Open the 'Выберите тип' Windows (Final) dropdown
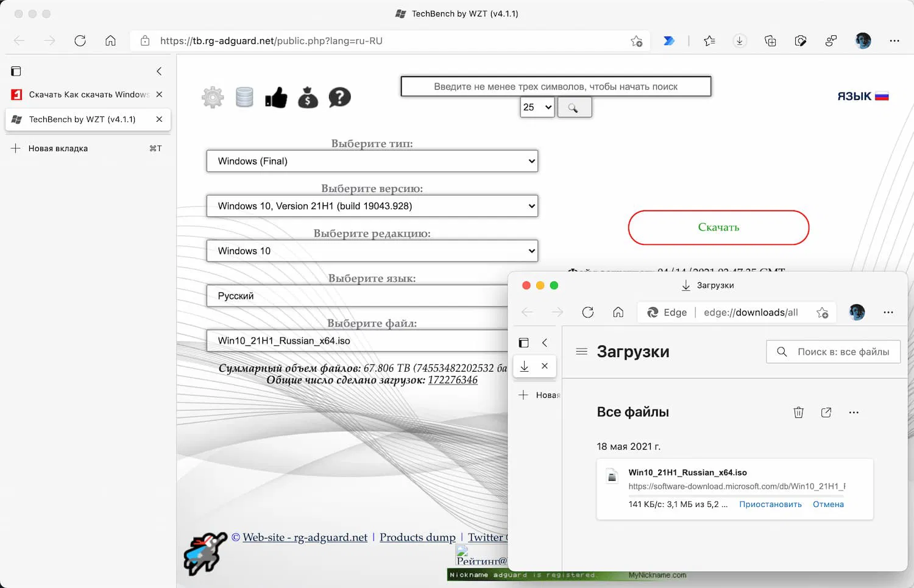 (x=372, y=161)
